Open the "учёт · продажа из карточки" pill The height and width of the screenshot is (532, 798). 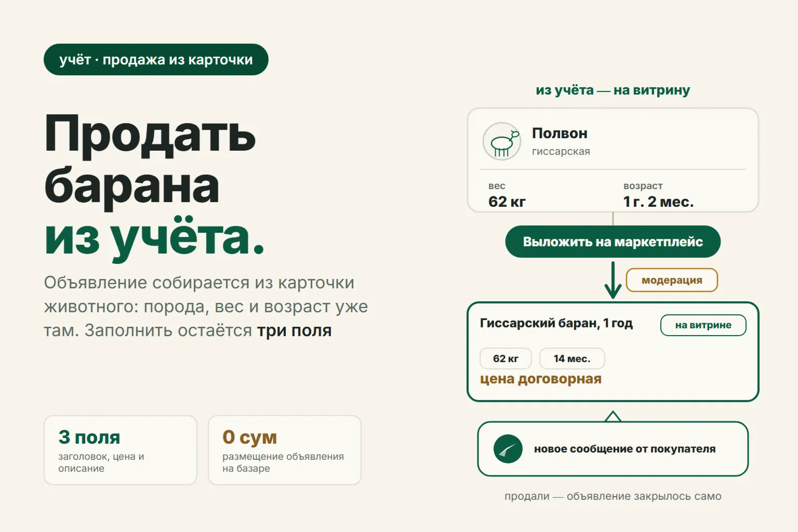[156, 60]
